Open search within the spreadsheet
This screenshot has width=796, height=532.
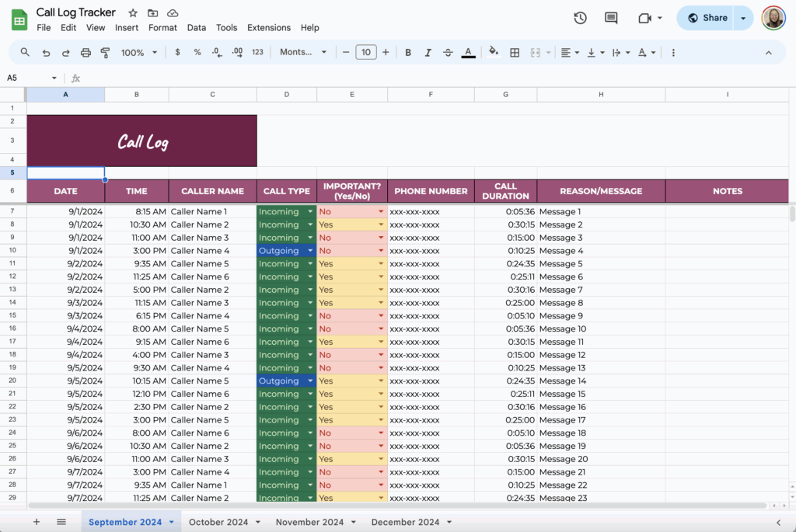[x=23, y=52]
